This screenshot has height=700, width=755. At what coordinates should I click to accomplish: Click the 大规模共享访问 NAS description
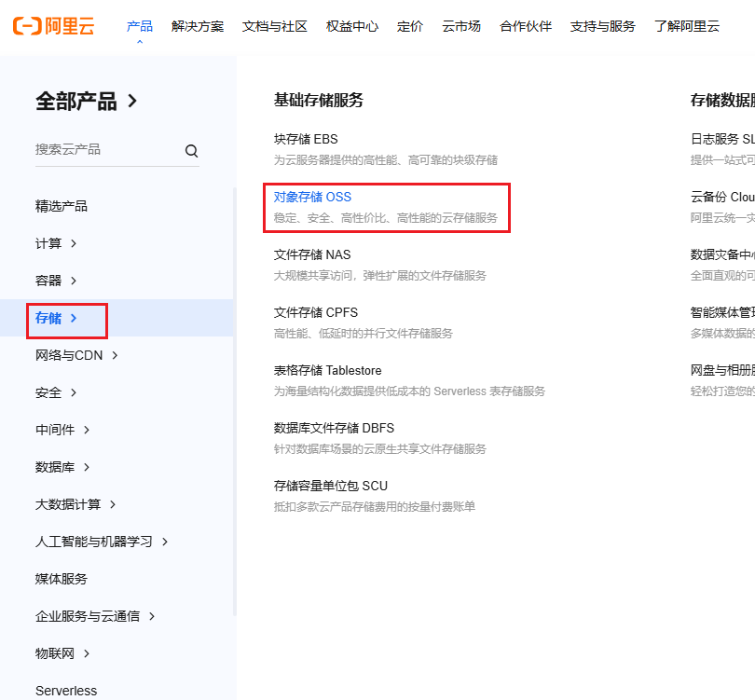coord(380,275)
